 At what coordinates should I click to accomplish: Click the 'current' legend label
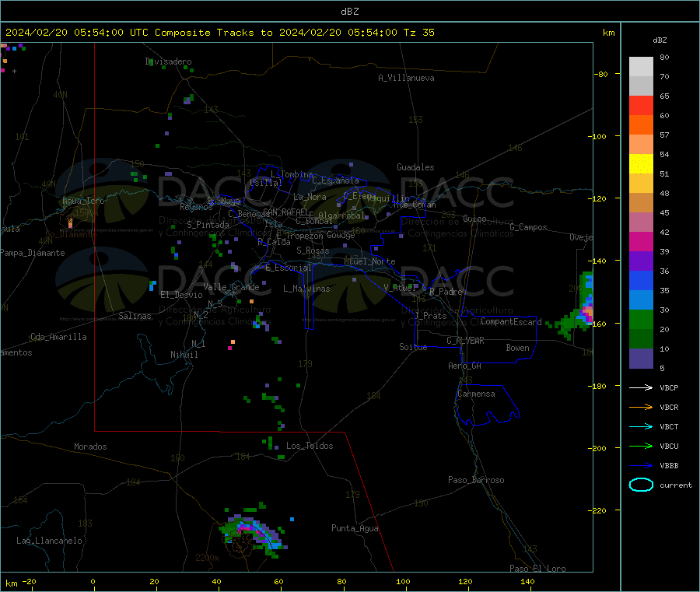(675, 485)
